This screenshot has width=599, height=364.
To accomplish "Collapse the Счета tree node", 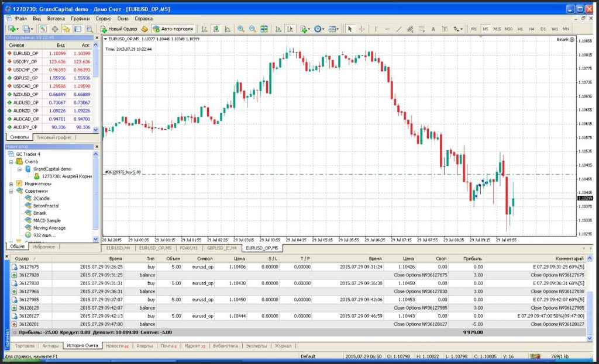I will point(11,162).
